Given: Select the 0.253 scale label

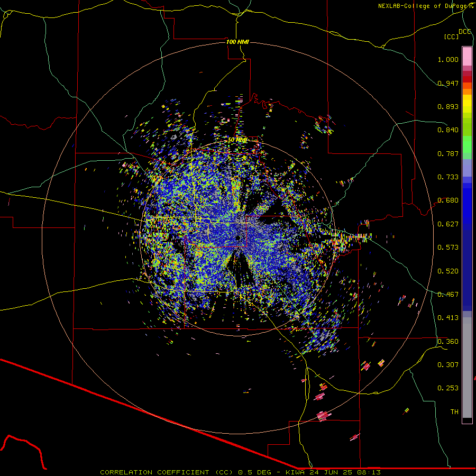Looking at the screenshot, I should (x=448, y=388).
